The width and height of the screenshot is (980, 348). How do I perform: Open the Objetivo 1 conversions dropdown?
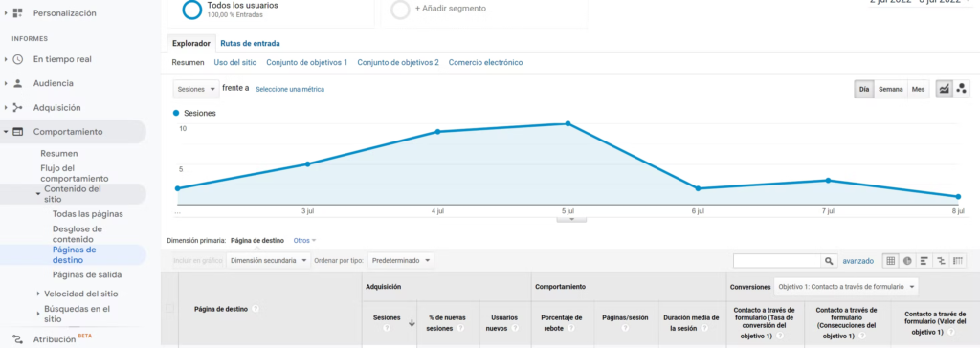pyautogui.click(x=846, y=287)
